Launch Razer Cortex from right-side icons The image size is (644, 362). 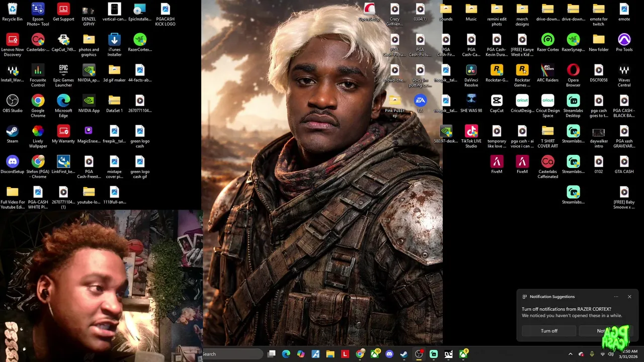[x=547, y=43]
